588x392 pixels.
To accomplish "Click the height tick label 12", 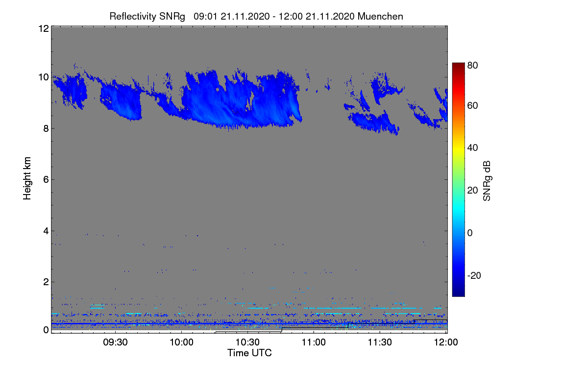I will point(43,28).
